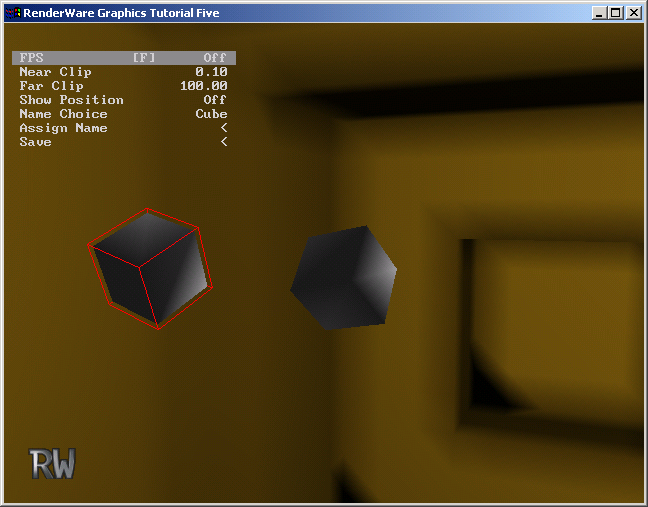Toggle the Show Position Off value
This screenshot has height=507, width=648.
[214, 100]
